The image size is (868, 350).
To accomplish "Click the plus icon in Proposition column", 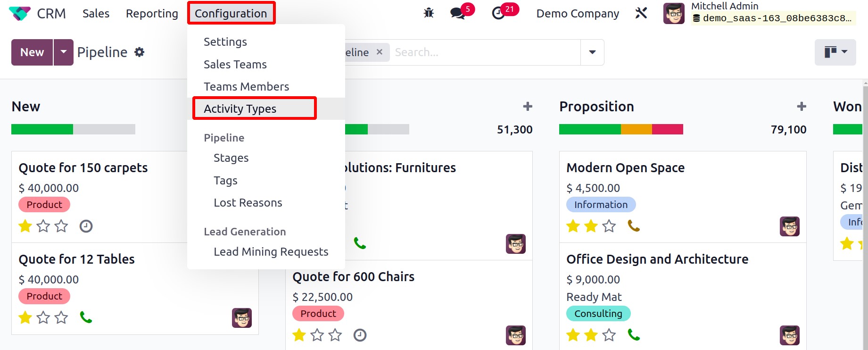I will pyautogui.click(x=802, y=107).
